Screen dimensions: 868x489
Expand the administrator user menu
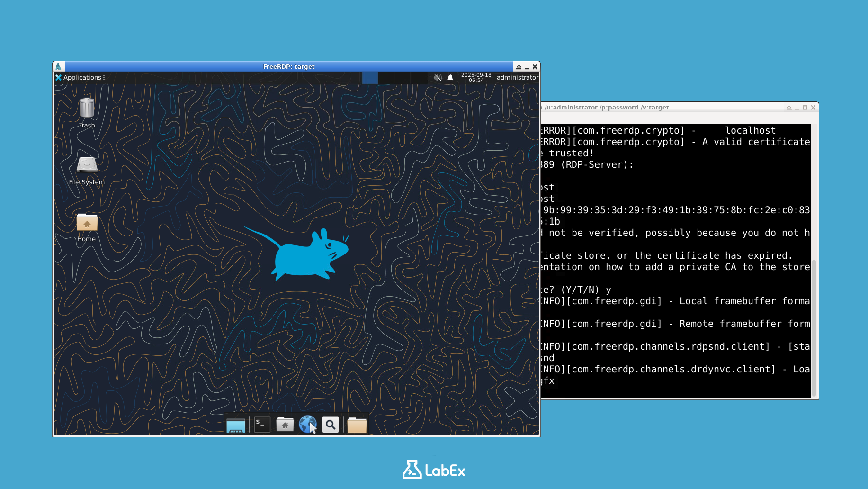(x=517, y=78)
